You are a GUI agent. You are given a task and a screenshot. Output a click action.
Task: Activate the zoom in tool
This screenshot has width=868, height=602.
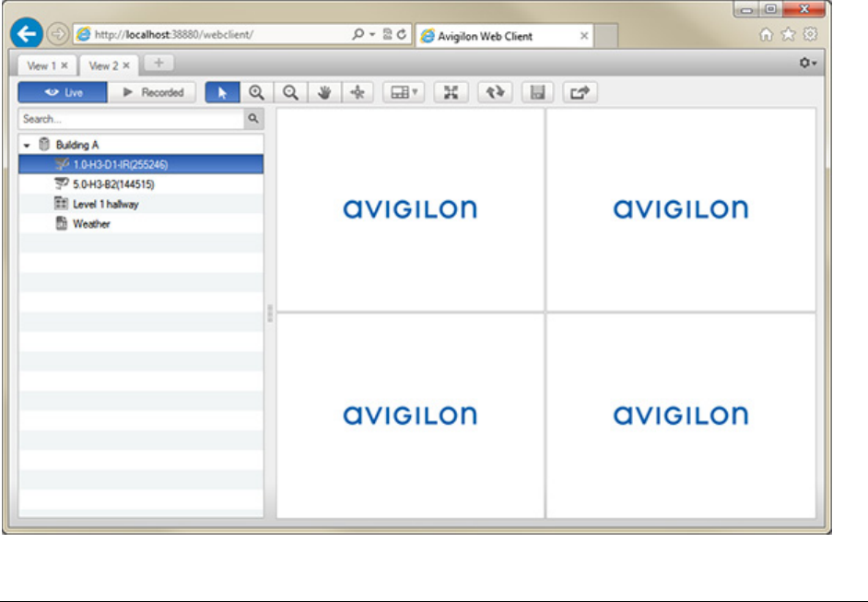click(x=256, y=92)
